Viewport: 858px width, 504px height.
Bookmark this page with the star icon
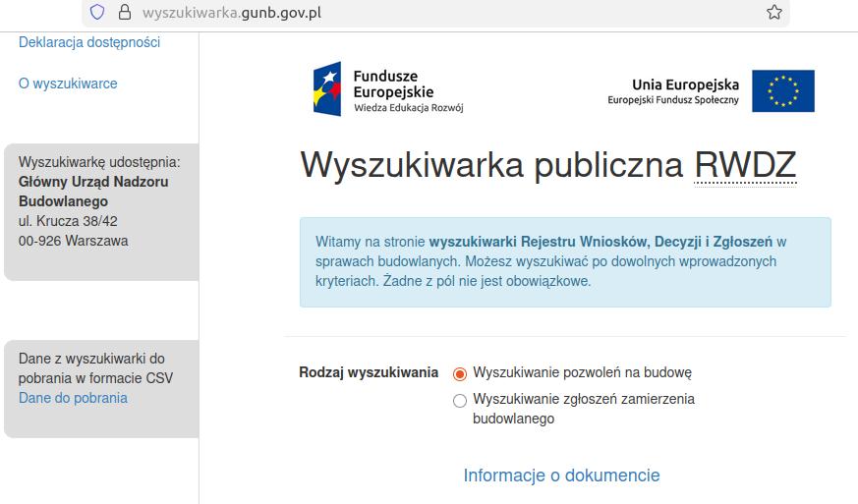tap(773, 13)
